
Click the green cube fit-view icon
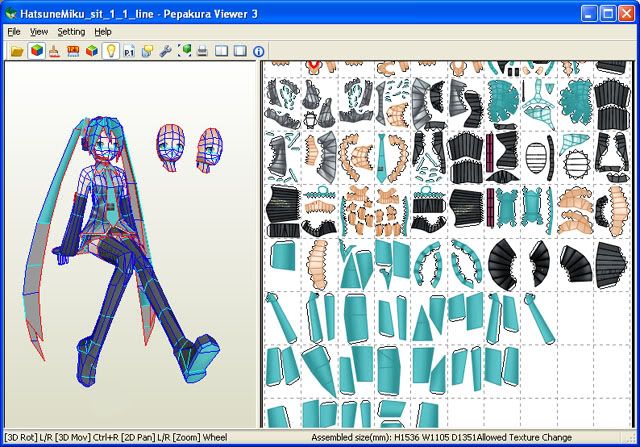pyautogui.click(x=184, y=51)
